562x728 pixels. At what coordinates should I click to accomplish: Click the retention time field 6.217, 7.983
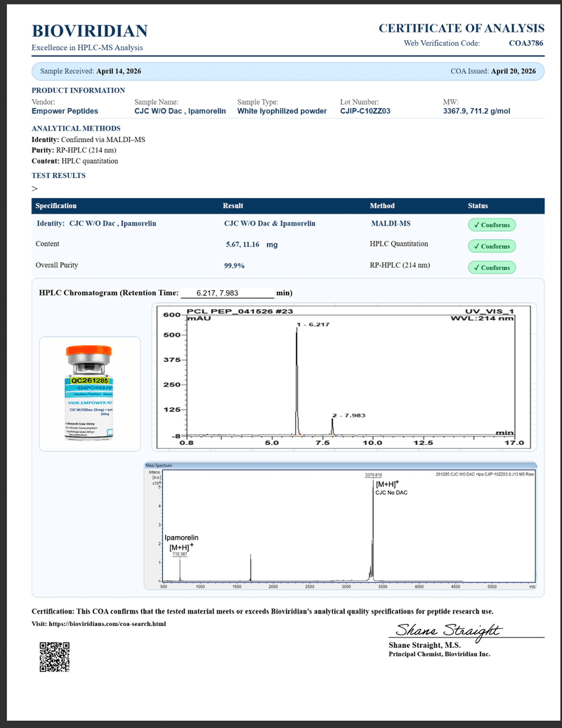click(x=228, y=293)
